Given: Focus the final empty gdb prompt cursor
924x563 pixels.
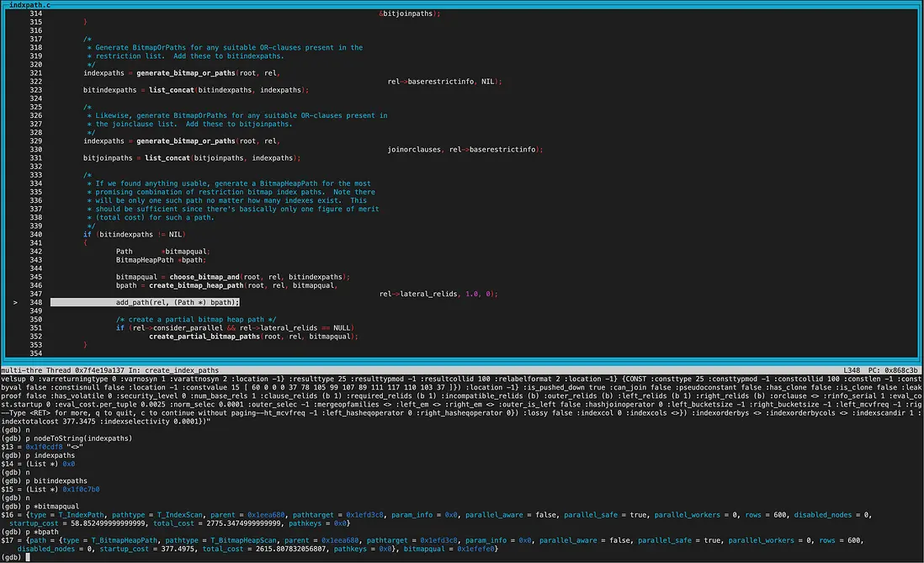Looking at the screenshot, I should (x=28, y=557).
